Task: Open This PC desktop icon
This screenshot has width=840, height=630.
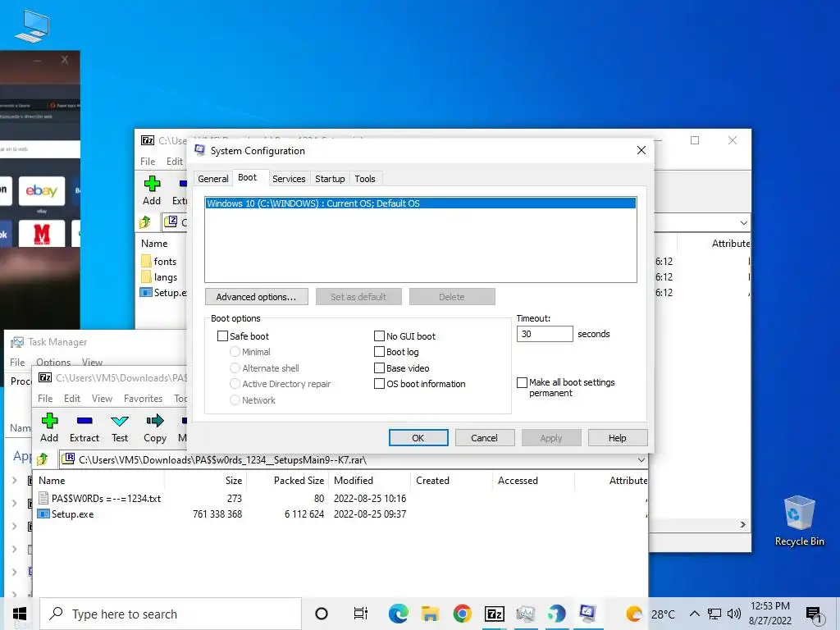Action: [32, 25]
